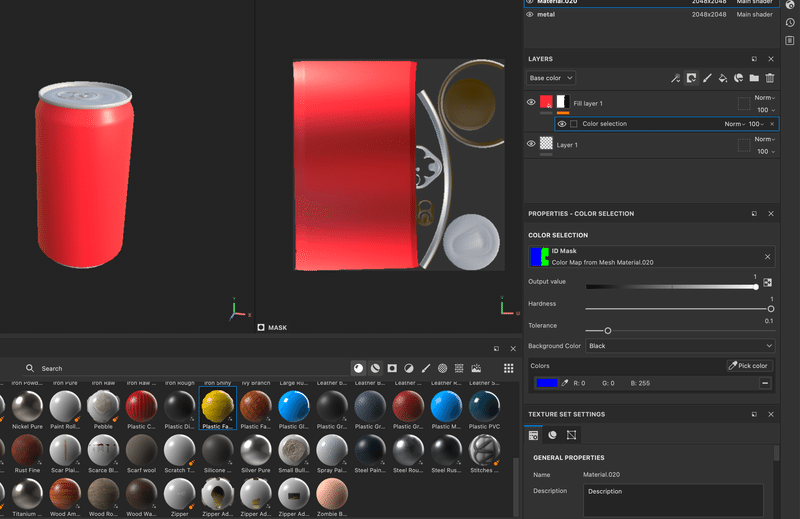Filter assets by Textures
Screen dimensions: 800x519
point(459,368)
